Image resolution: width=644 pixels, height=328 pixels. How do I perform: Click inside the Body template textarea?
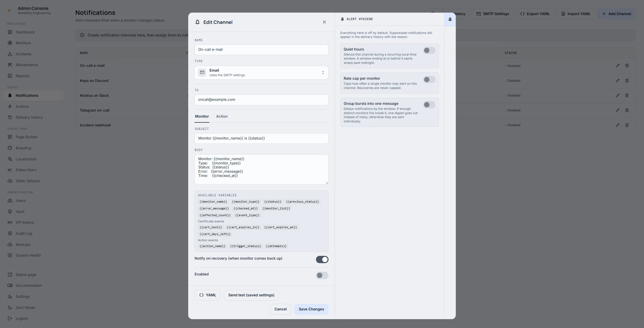261,169
